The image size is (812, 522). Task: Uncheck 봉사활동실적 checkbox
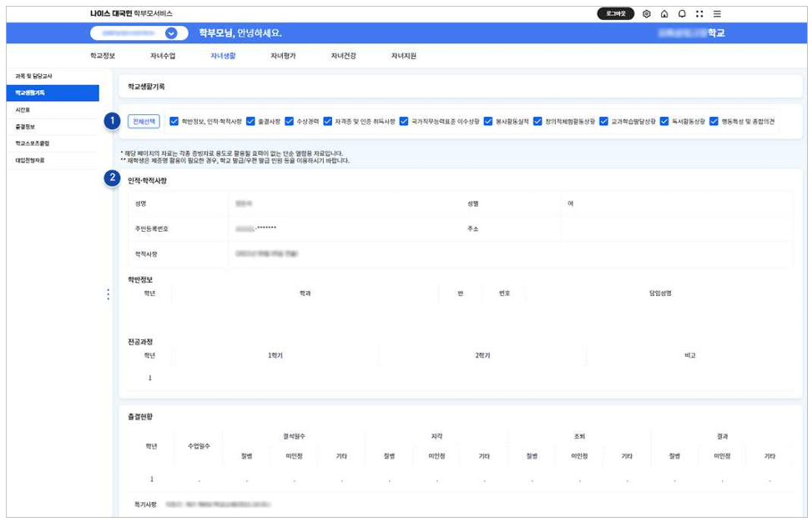[488, 121]
